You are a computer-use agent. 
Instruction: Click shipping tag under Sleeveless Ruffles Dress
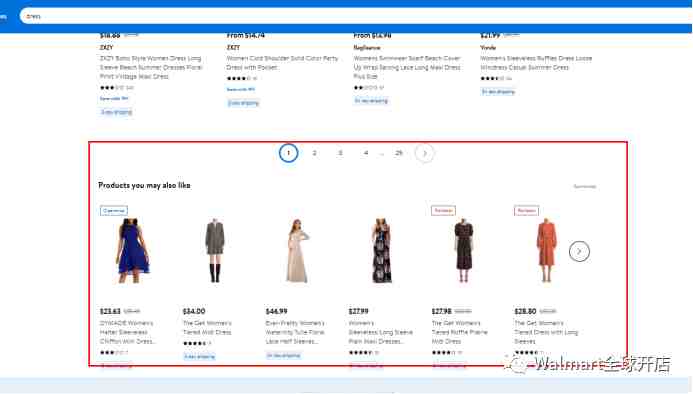[x=498, y=92]
